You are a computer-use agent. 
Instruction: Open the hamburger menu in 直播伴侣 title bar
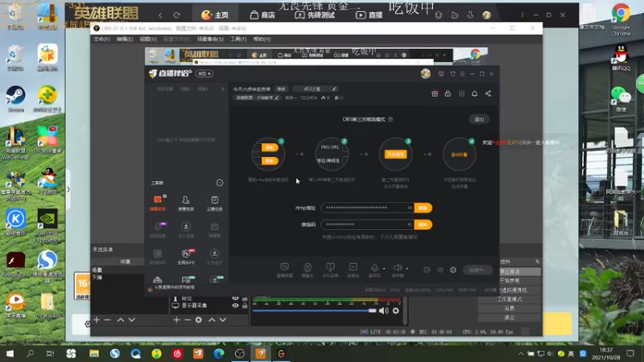462,74
